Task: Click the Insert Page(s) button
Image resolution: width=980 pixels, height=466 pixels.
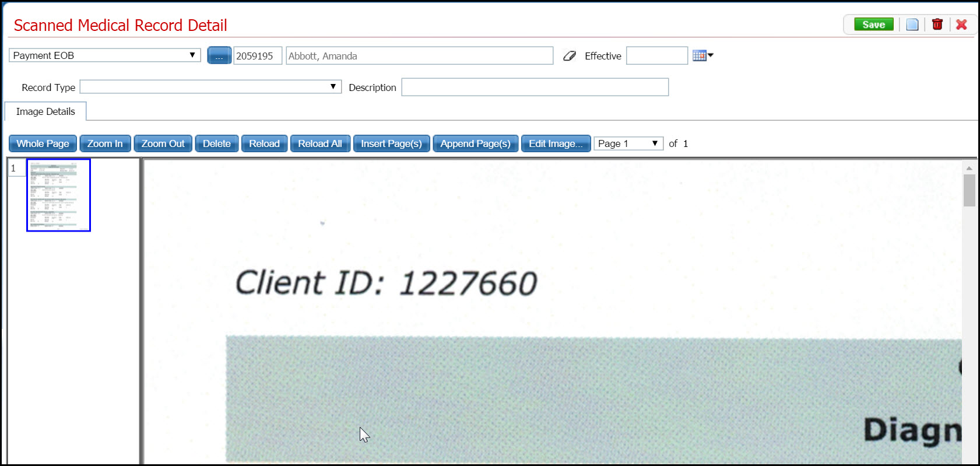Action: click(x=391, y=143)
